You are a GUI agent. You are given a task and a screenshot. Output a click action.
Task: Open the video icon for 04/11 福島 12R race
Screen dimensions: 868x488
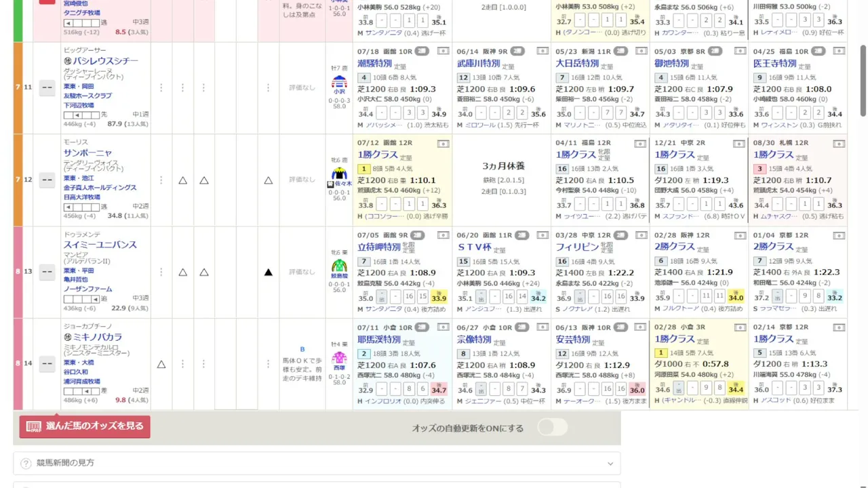click(640, 143)
